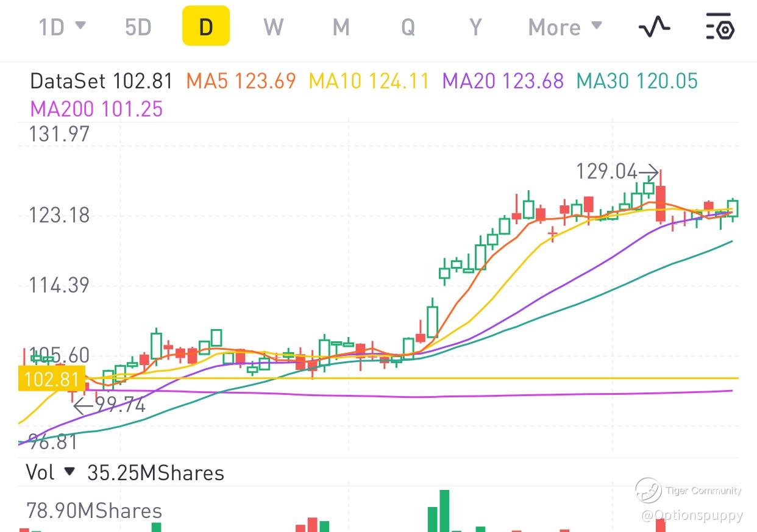This screenshot has width=757, height=532.
Task: Switch to the Y yearly tab
Action: pos(475,27)
